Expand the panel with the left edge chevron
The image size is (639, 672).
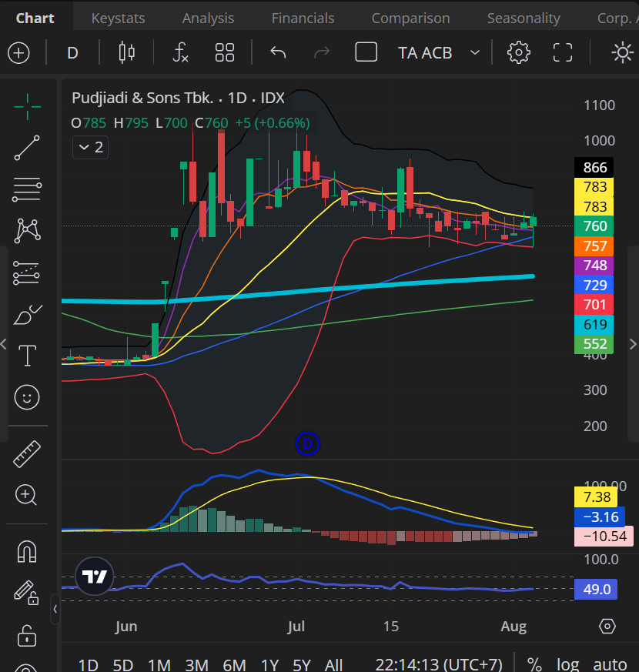4,344
